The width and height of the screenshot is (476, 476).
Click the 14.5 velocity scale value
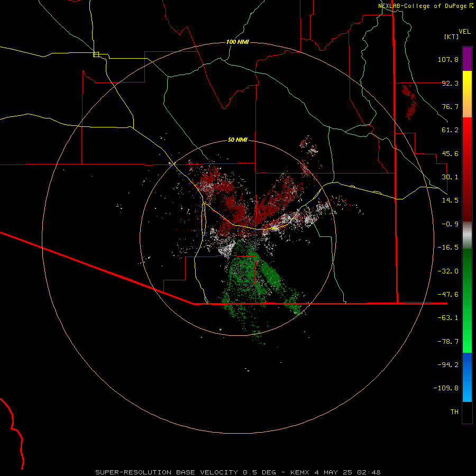click(x=450, y=200)
